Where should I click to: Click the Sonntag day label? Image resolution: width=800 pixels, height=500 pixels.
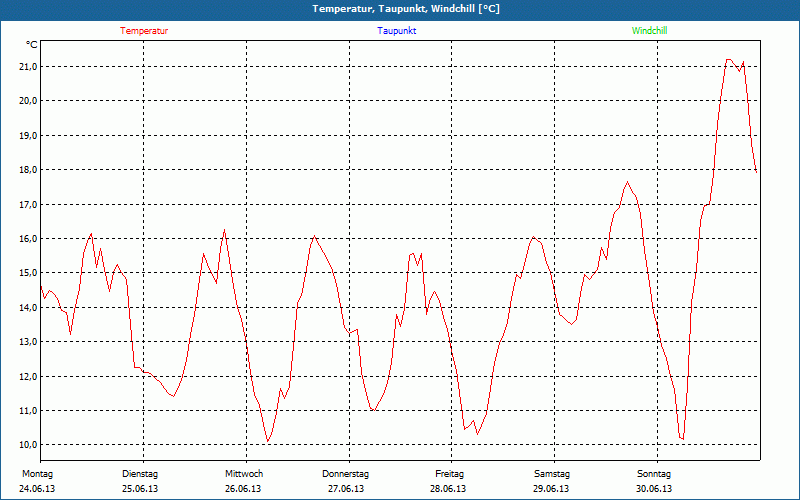(654, 474)
